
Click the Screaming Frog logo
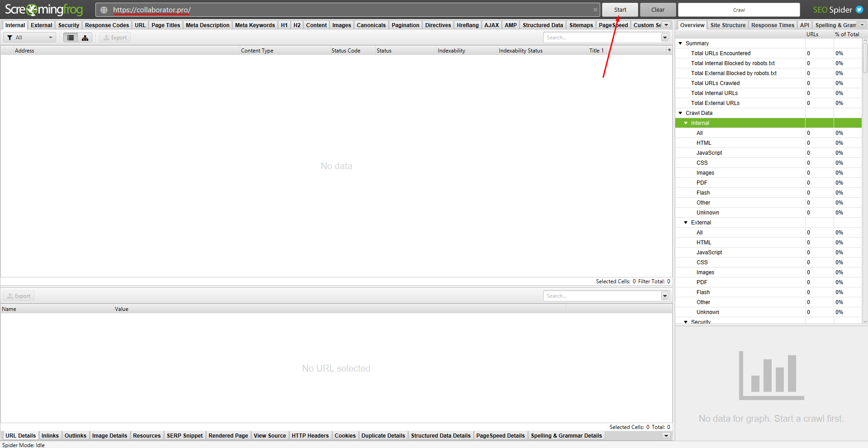pyautogui.click(x=44, y=10)
